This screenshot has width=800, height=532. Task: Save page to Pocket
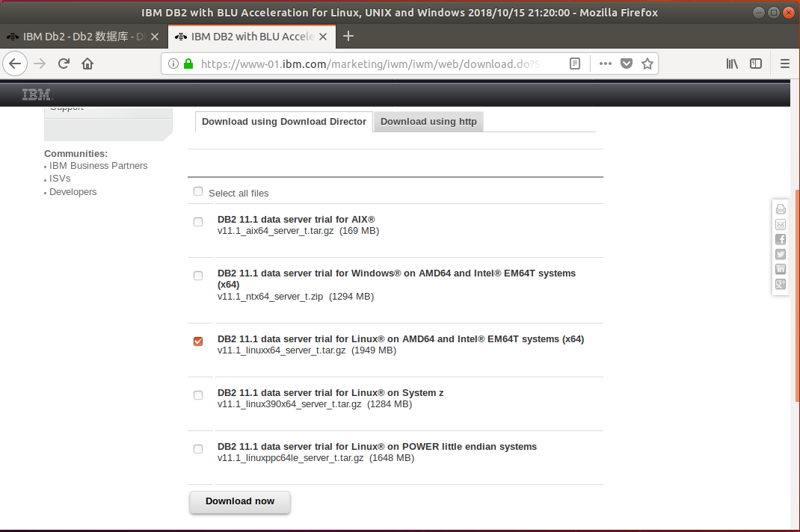(x=627, y=64)
